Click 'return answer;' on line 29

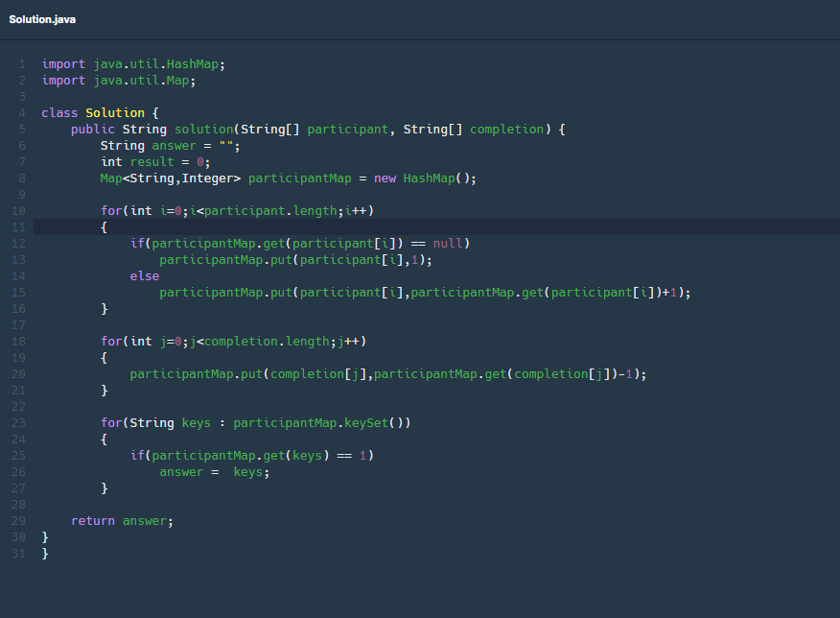122,521
